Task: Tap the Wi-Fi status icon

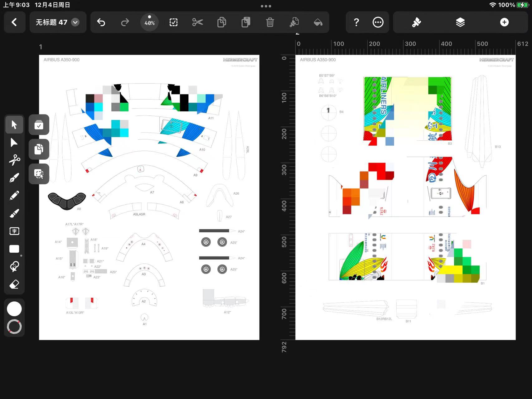Action: click(492, 5)
